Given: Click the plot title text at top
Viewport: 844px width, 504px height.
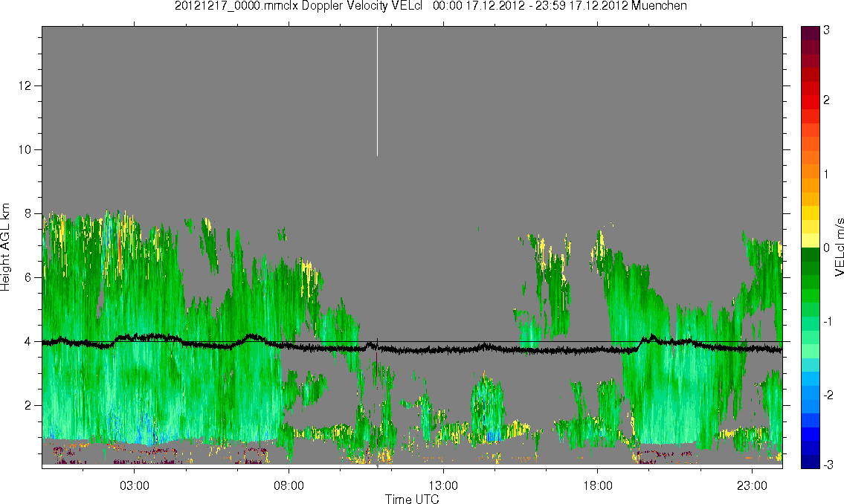Looking at the screenshot, I should click(431, 6).
